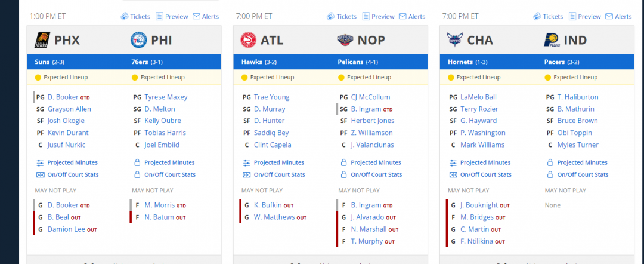Open LaMelo Ball's player page

coord(478,97)
